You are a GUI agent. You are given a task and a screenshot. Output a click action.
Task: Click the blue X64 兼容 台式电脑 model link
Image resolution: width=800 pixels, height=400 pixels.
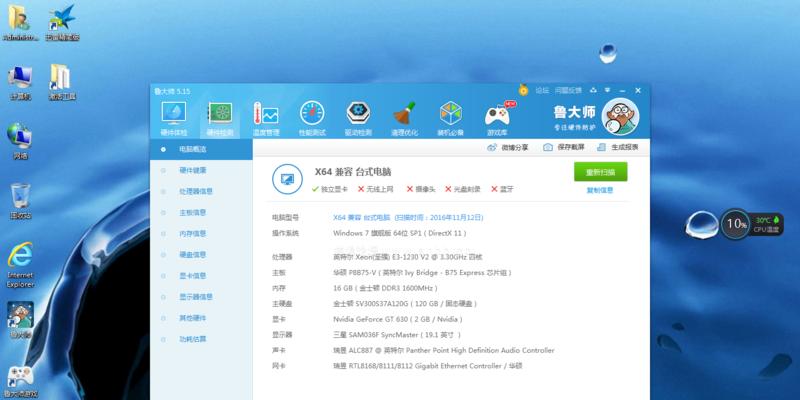(x=408, y=217)
